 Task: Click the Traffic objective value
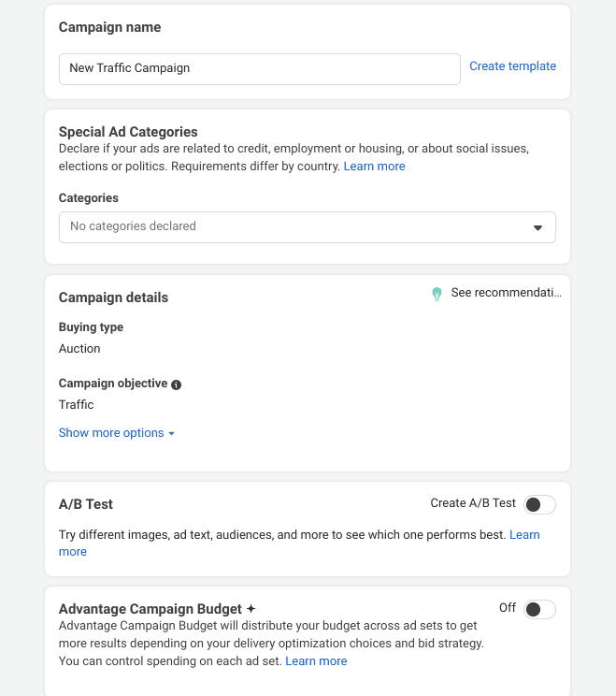click(77, 404)
